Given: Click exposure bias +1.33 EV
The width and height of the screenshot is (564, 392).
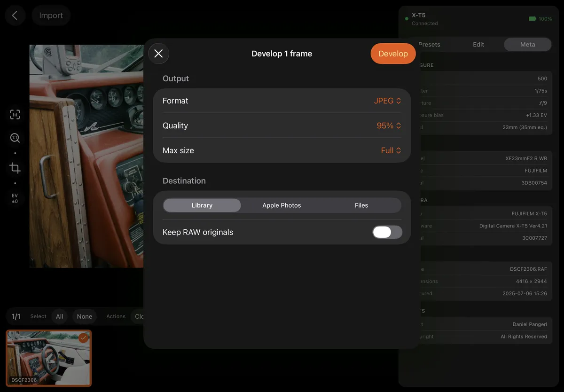Looking at the screenshot, I should click(x=537, y=115).
